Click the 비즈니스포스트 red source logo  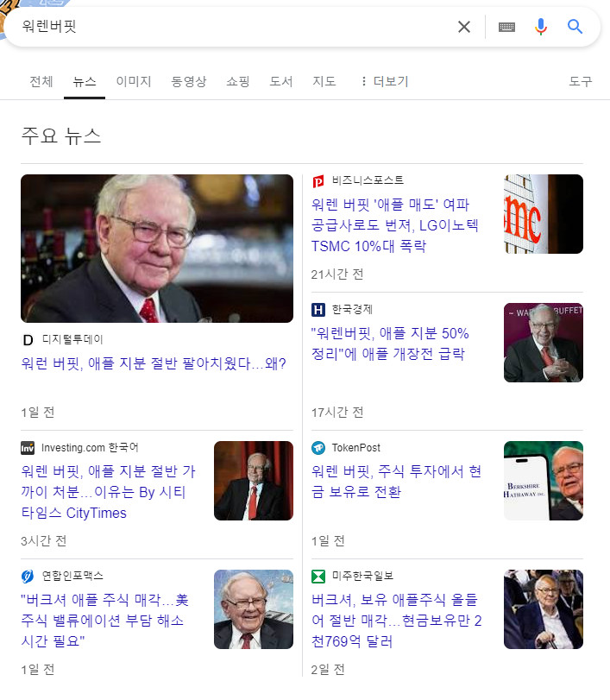[x=318, y=182]
